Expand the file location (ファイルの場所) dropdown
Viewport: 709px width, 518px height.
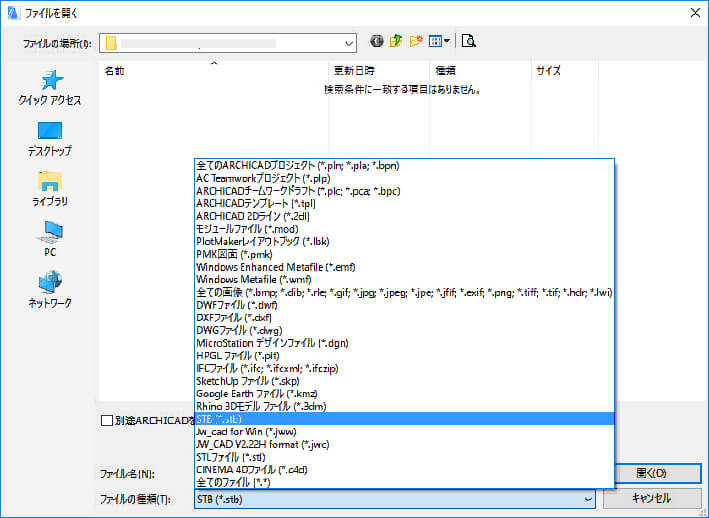click(349, 43)
